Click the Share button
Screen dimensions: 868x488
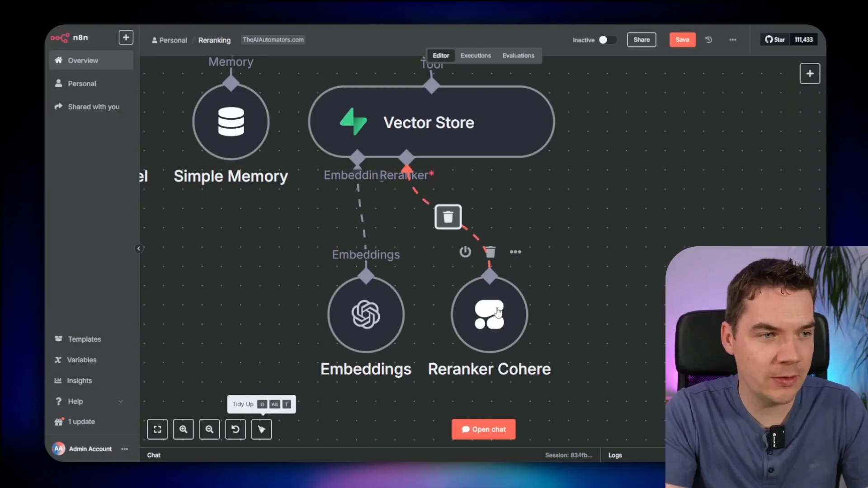coord(642,40)
